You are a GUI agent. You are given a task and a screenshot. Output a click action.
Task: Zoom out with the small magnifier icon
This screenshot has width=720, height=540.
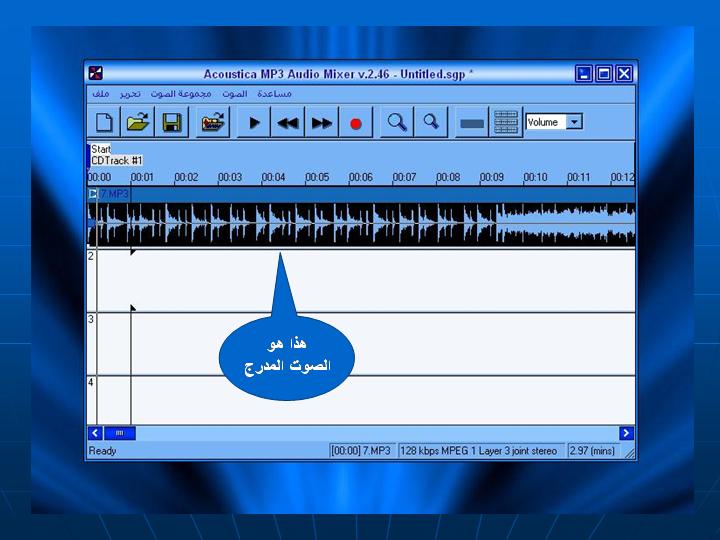click(x=431, y=123)
